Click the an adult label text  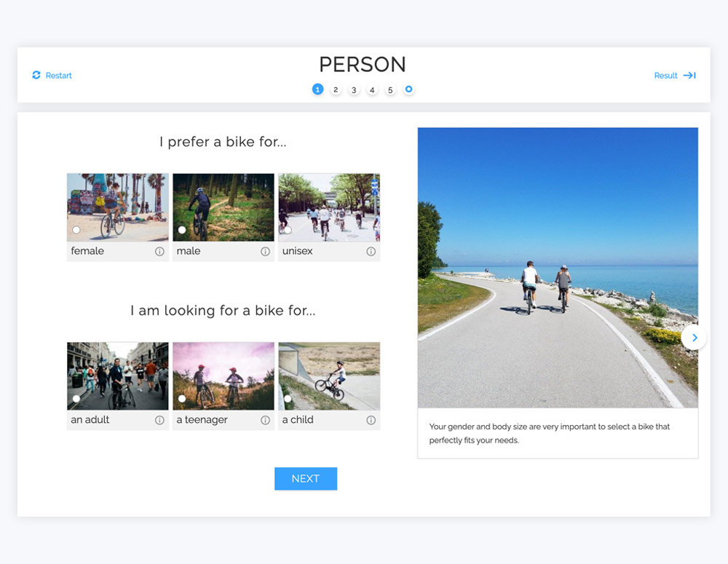(x=90, y=420)
